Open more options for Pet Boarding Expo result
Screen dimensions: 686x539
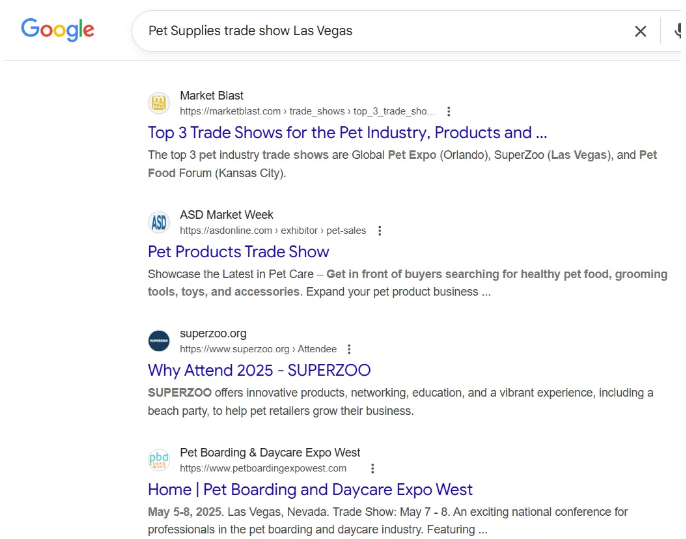coord(372,469)
